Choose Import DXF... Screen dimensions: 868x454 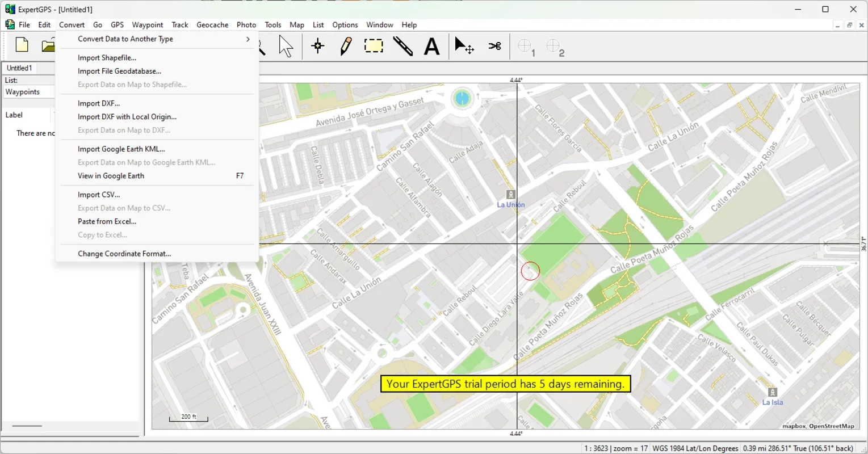157,103
